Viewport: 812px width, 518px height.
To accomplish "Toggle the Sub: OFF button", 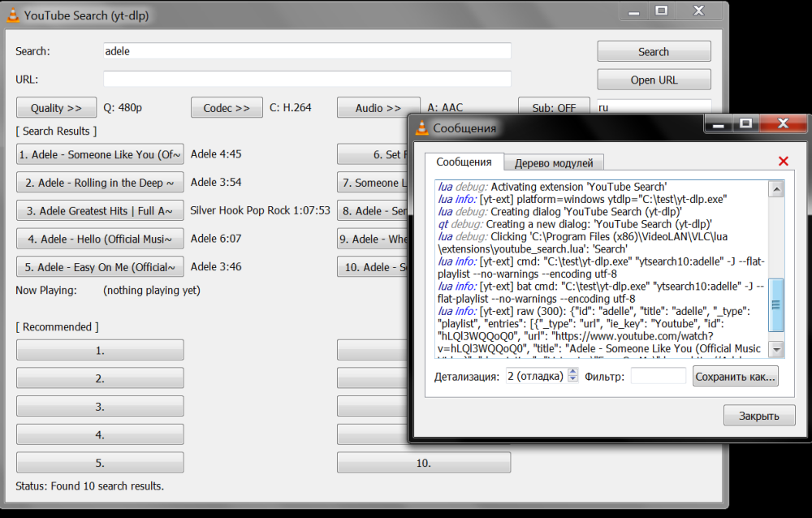I will [x=554, y=106].
